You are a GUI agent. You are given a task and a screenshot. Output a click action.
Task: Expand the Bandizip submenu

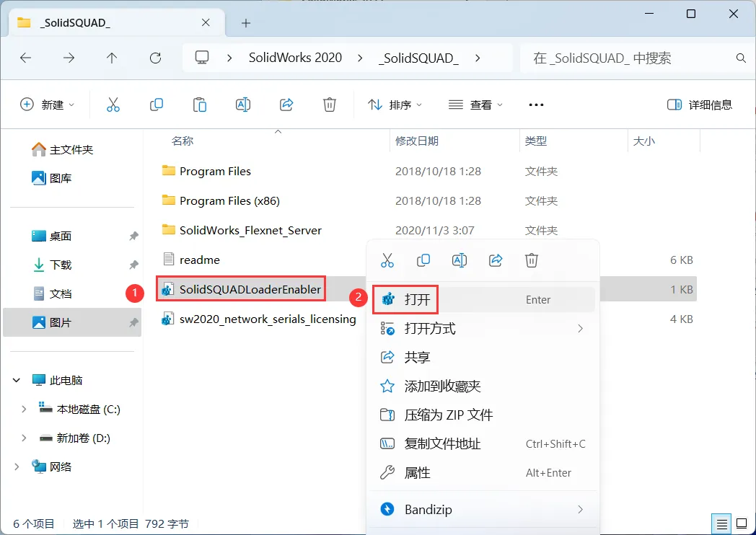coord(483,510)
